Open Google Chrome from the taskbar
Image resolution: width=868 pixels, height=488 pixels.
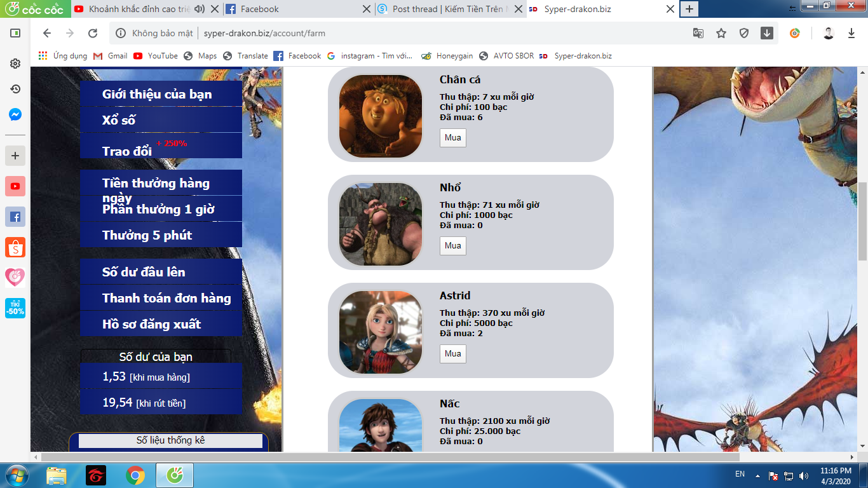(135, 475)
